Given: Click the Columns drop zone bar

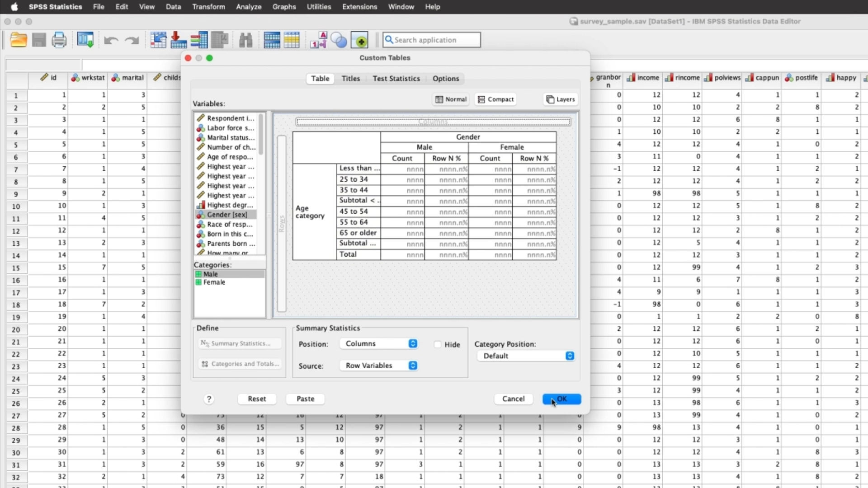Looking at the screenshot, I should 433,122.
